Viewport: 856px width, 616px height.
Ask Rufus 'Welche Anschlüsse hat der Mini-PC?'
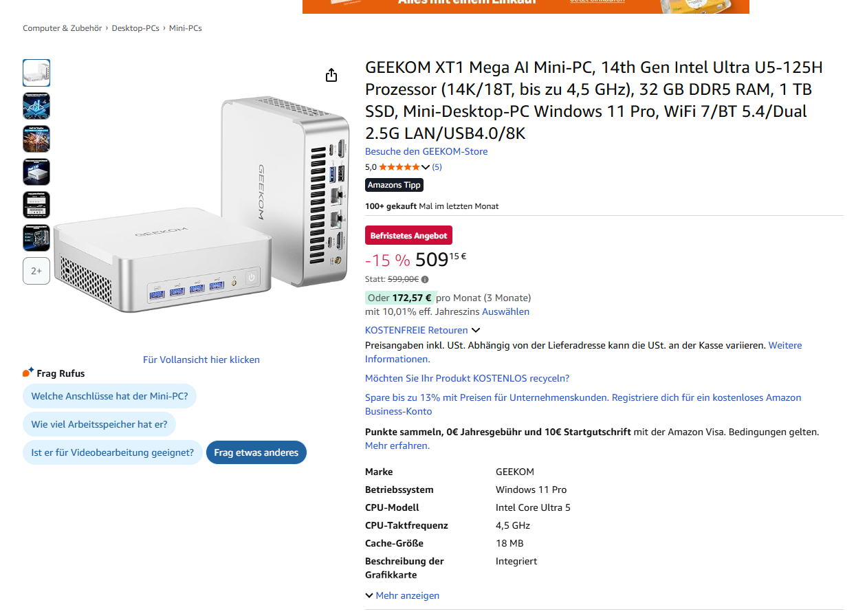(x=110, y=396)
